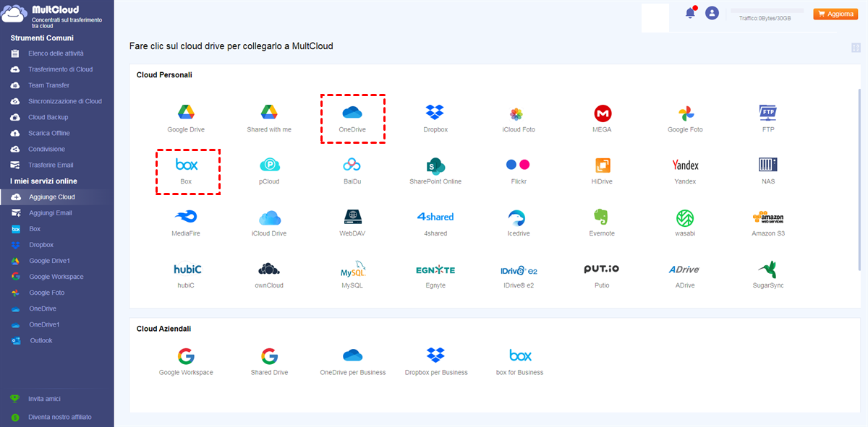
Task: Open Elenco delle attività
Action: click(x=56, y=53)
